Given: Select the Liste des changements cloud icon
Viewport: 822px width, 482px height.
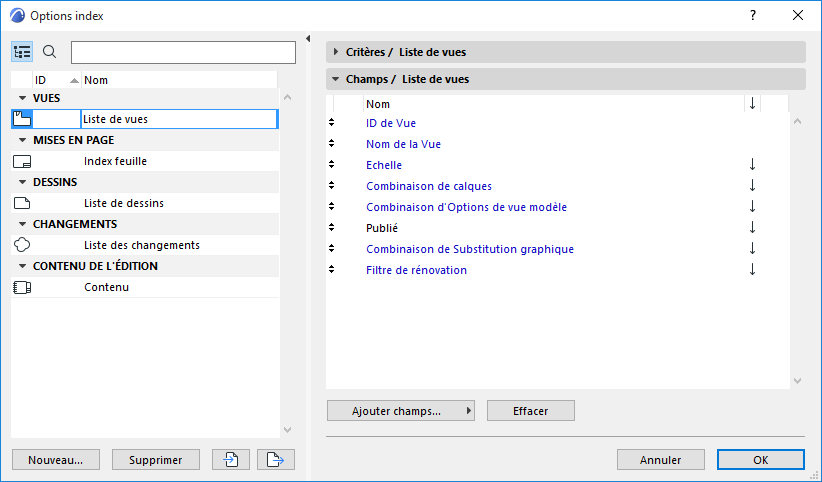Looking at the screenshot, I should [x=22, y=245].
